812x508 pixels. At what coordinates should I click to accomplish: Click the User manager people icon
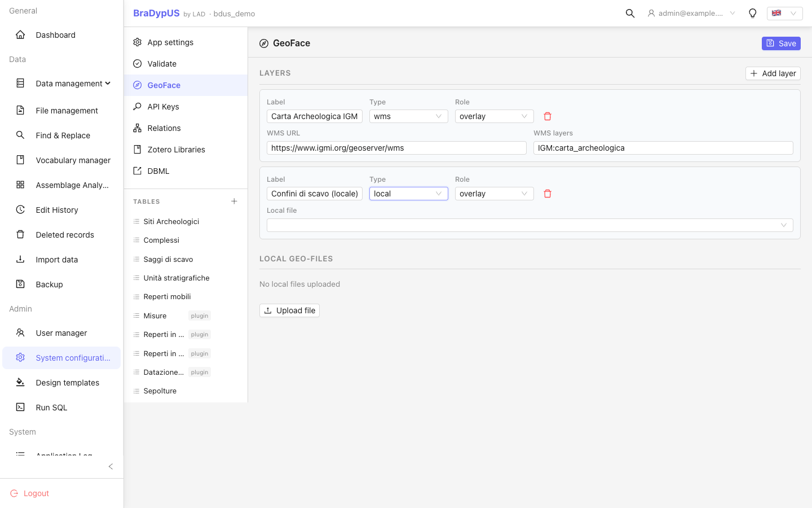click(x=20, y=333)
